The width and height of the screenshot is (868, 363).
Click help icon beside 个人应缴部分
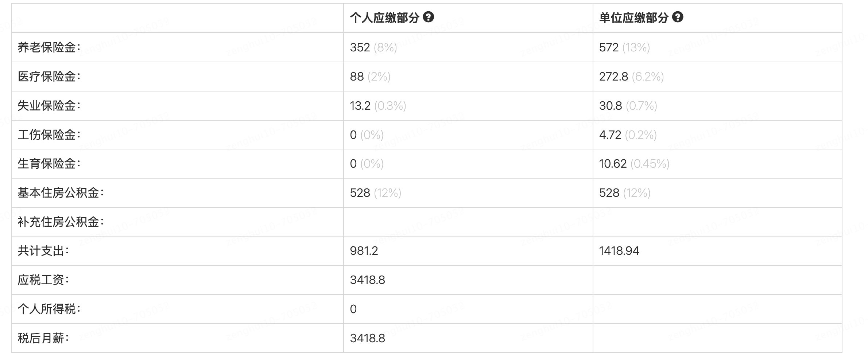[429, 17]
